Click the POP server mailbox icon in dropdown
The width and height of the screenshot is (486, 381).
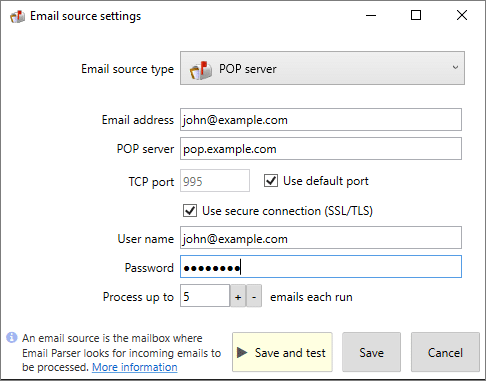coord(201,70)
